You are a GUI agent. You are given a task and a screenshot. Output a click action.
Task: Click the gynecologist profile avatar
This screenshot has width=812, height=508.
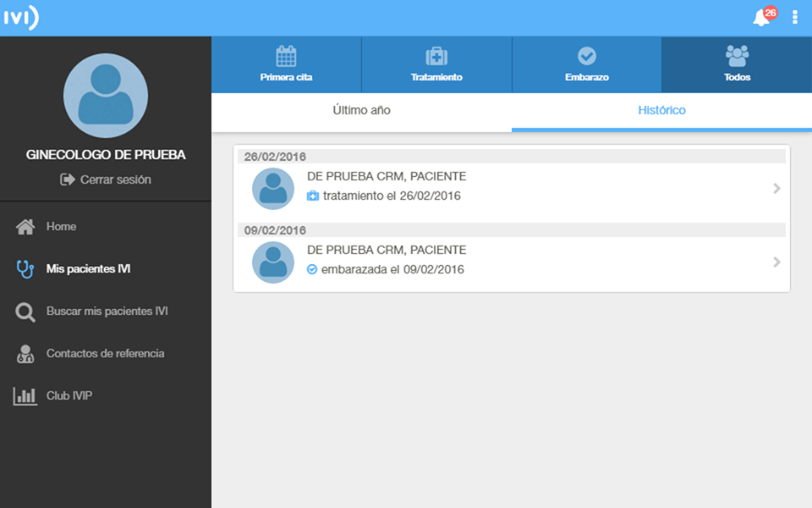click(106, 96)
